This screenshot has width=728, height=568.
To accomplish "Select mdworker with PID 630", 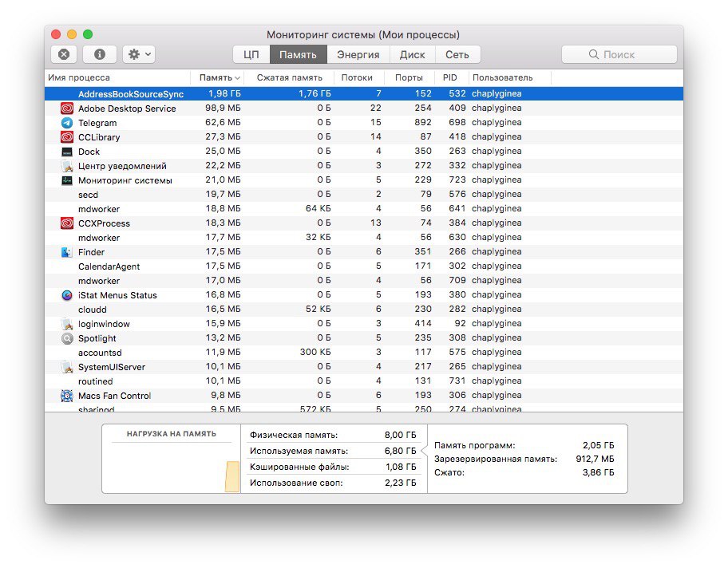I will coord(364,238).
